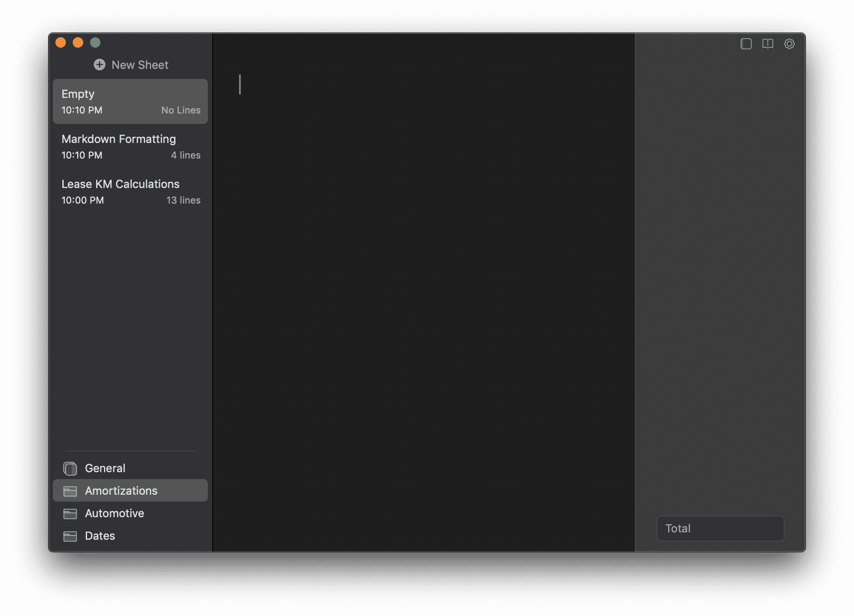Screen dimensions: 854x616
Task: Click the New Sheet plus icon
Action: coord(100,65)
